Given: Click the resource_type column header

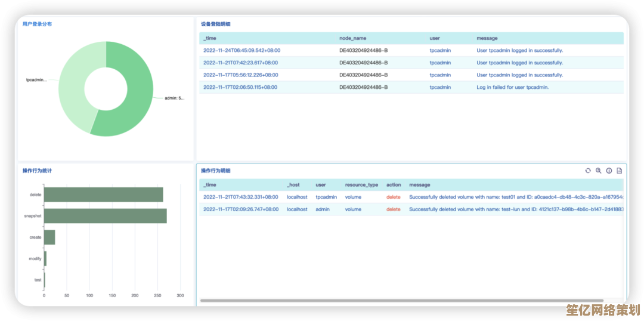Looking at the screenshot, I should (361, 185).
